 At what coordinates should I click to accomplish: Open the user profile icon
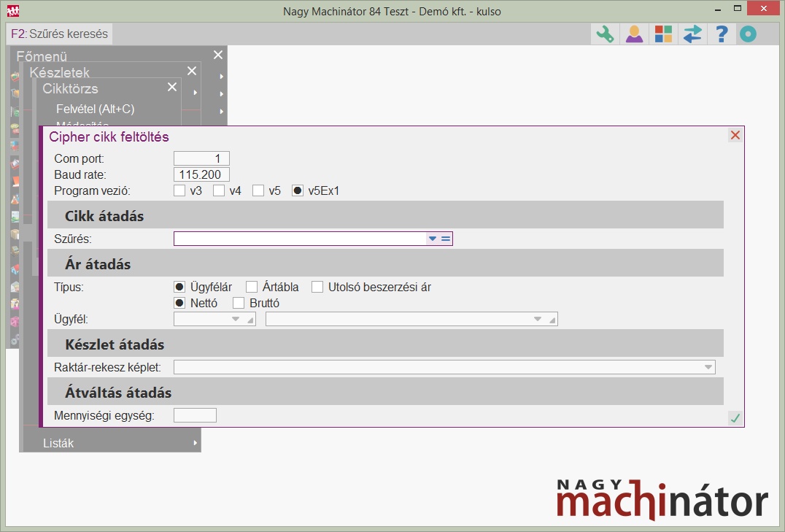point(634,34)
